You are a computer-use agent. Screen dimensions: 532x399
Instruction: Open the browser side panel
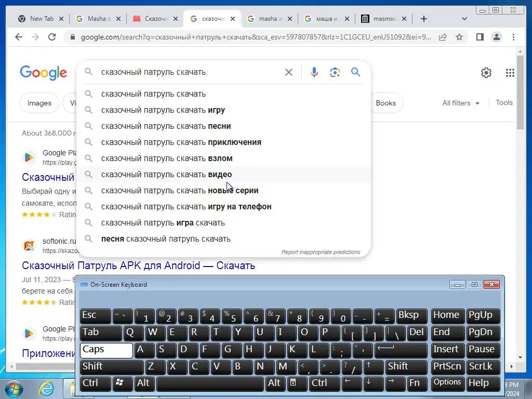coord(480,37)
